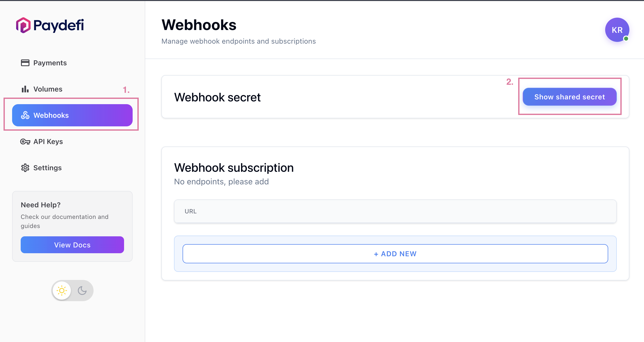Click the URL input field
The image size is (644, 342).
tap(395, 211)
